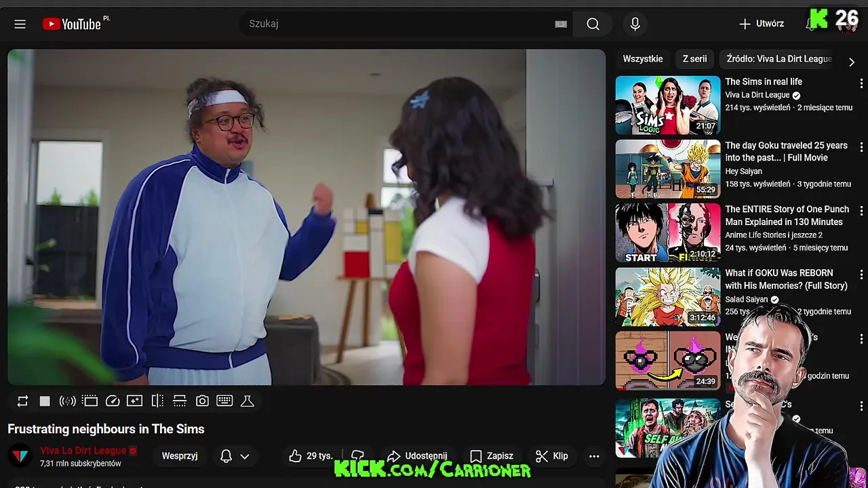The image size is (868, 488).
Task: Click 'The day Goku traveled 25 years' title
Action: pos(786,152)
